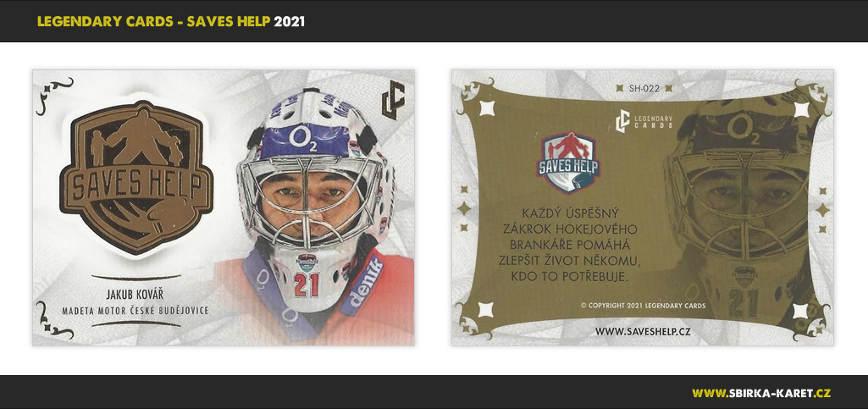Click the white star at top-left of card back
Image resolution: width=868 pixels, height=409 pixels.
pos(487,108)
